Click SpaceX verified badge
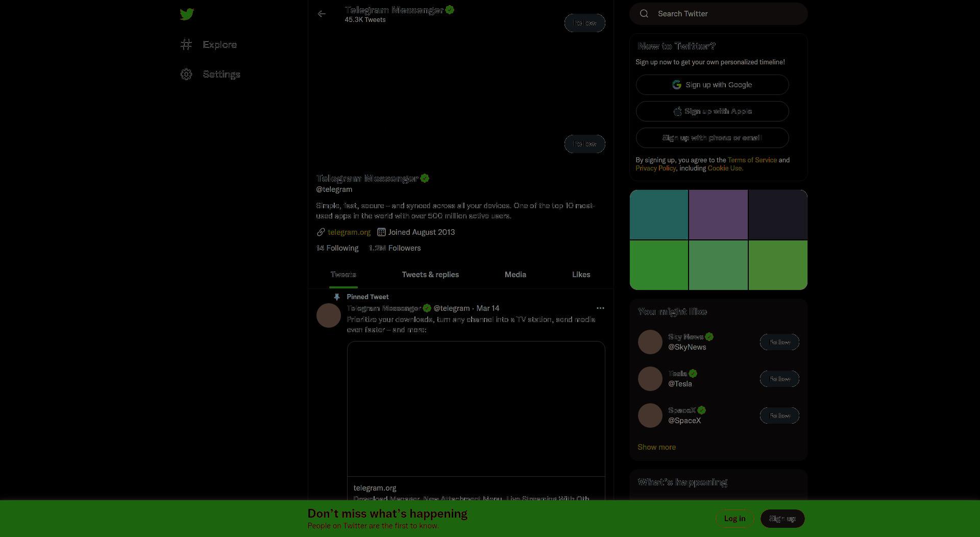 (x=702, y=410)
